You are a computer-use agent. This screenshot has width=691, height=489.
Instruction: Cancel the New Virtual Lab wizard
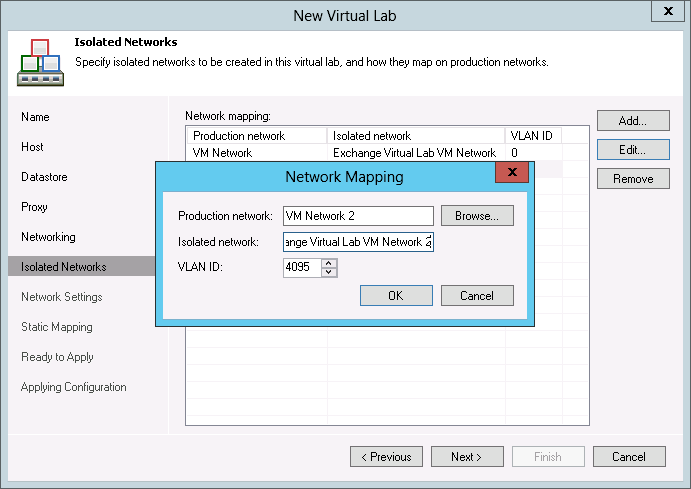pos(629,457)
